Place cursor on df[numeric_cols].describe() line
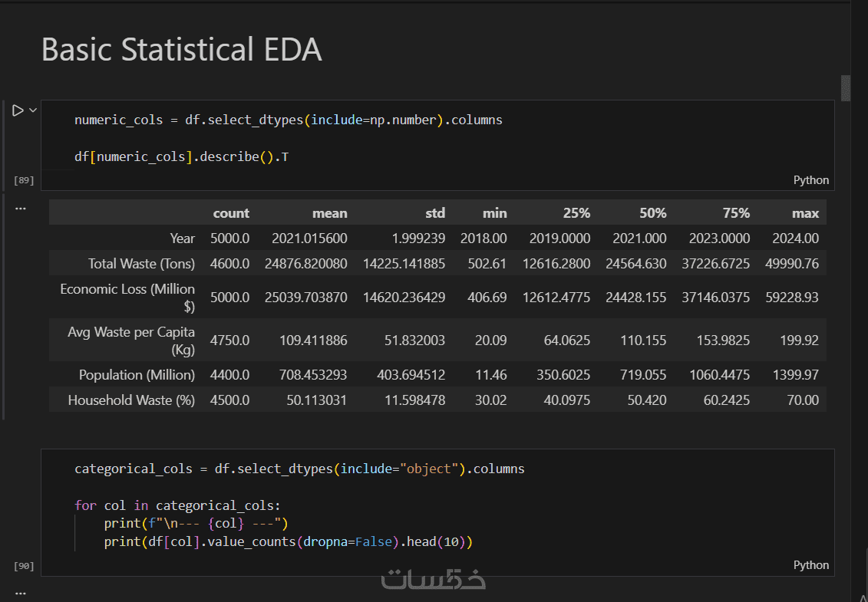The image size is (868, 602). coord(182,156)
